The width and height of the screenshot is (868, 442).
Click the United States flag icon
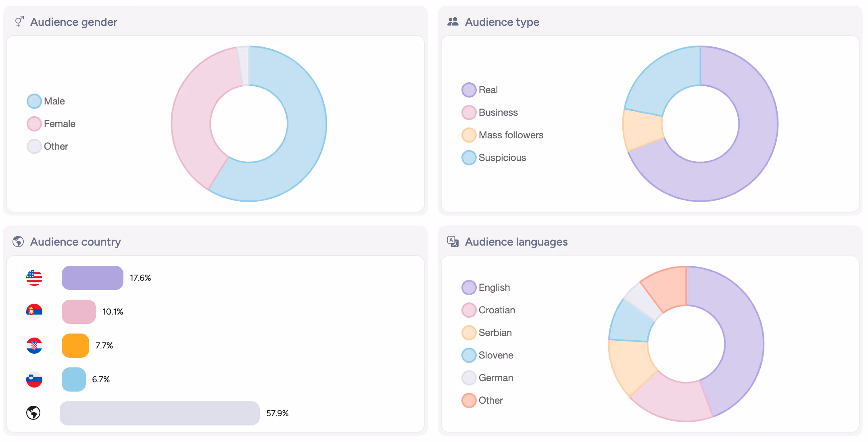click(34, 278)
